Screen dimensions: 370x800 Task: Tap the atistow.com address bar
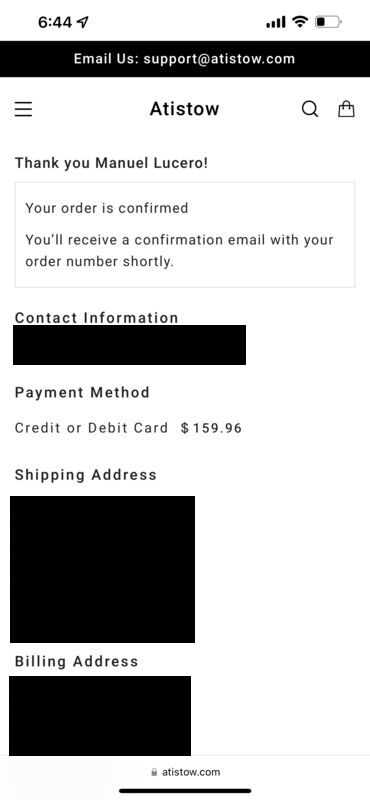coord(186,772)
